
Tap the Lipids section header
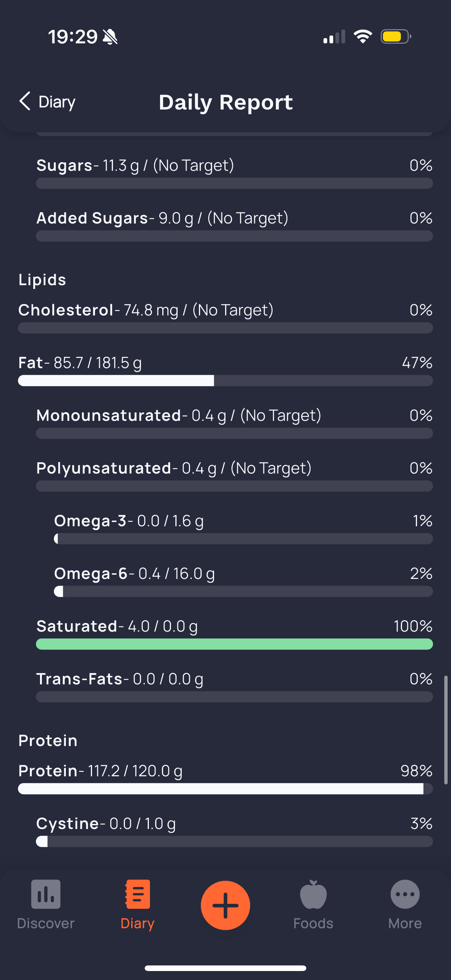(42, 280)
